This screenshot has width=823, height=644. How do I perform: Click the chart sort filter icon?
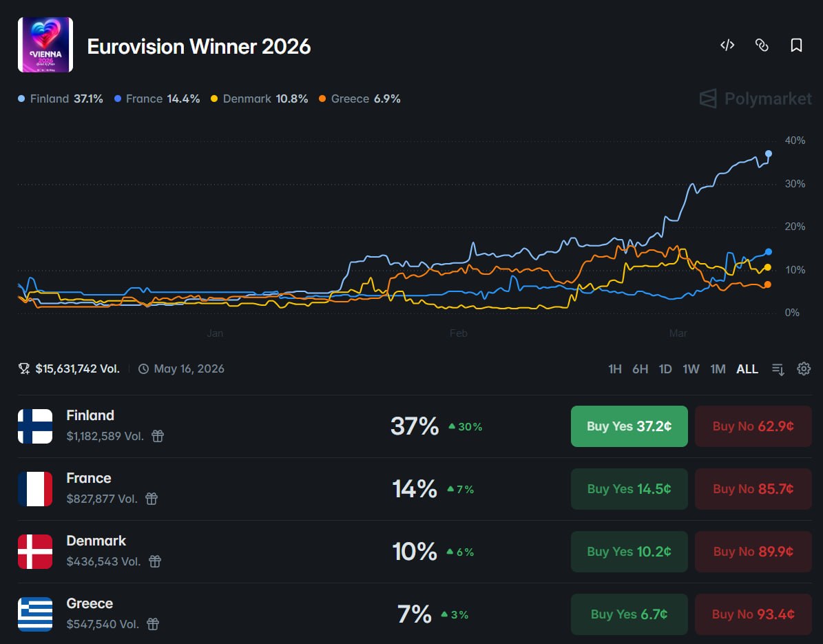(778, 369)
